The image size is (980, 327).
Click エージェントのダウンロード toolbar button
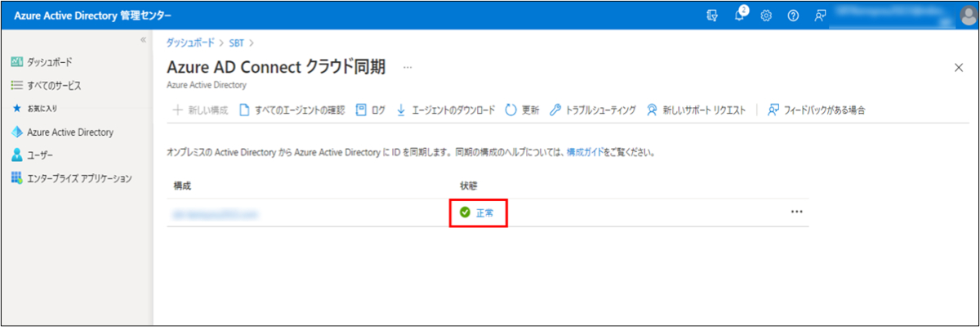pyautogui.click(x=445, y=110)
